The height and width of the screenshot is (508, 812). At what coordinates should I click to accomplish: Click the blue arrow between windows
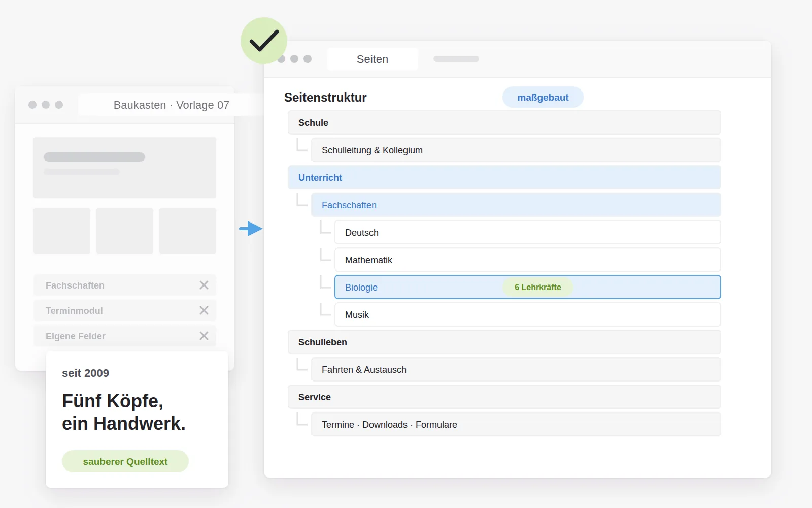(x=251, y=229)
